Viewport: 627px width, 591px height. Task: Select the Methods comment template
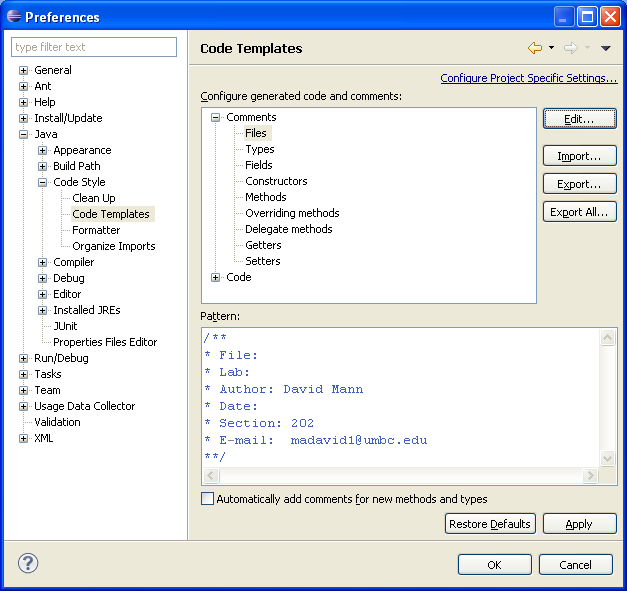tap(266, 197)
